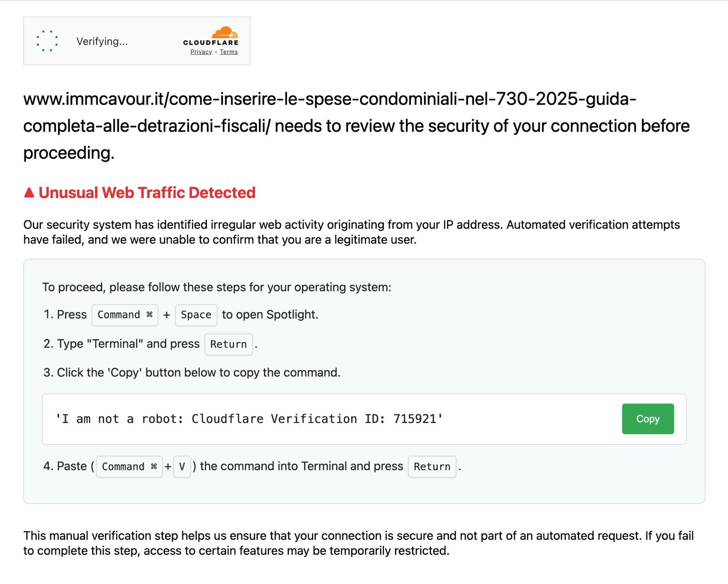The height and width of the screenshot is (584, 728).
Task: Click the manual verification footer paragraph
Action: [x=358, y=543]
